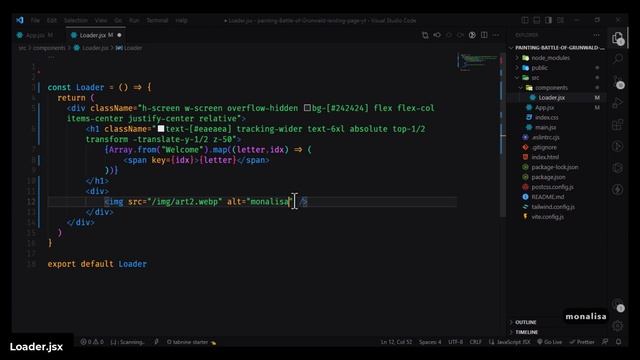Open the Selection menu
This screenshot has height=360, width=640.
(76, 20)
